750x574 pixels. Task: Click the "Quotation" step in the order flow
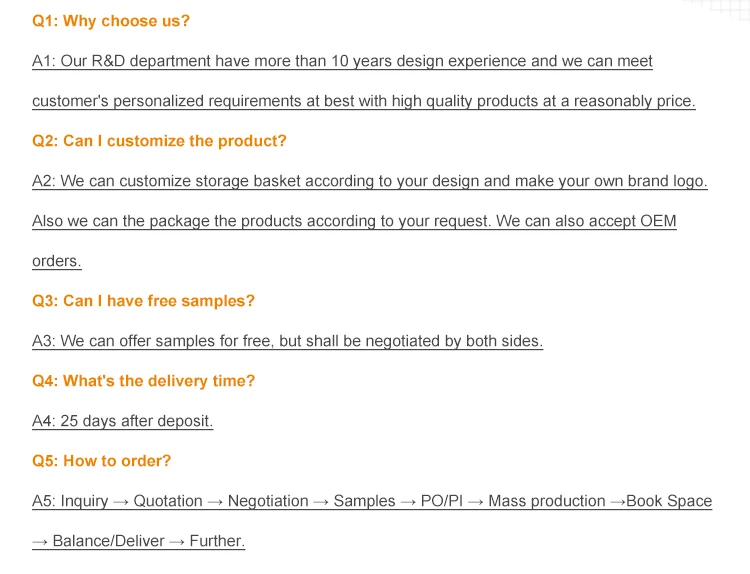click(x=168, y=501)
